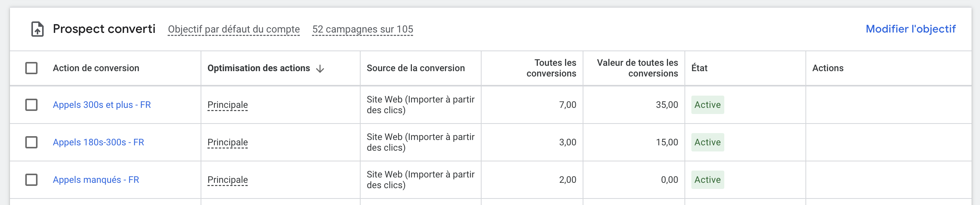Viewport: 980px width, 205px height.
Task: Show the 52 campagnes sur 105 list
Action: tap(363, 29)
